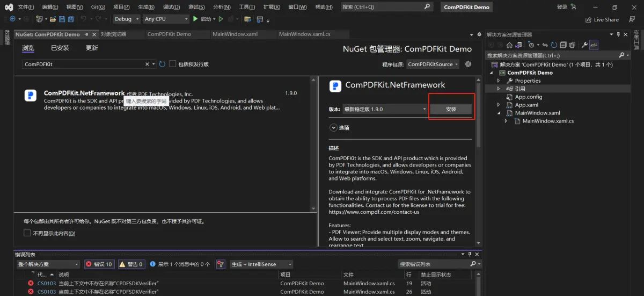
Task: Click the error list filter funnel icon
Action: click(x=221, y=264)
